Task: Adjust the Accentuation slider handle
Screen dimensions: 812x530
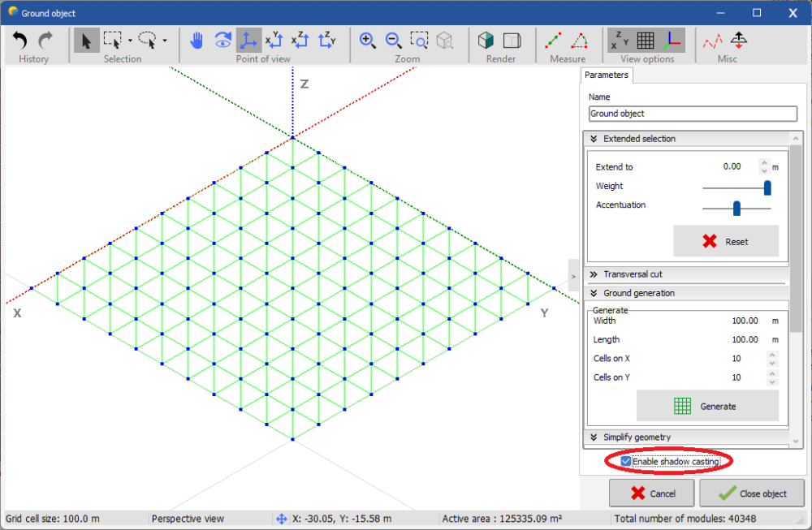Action: [736, 208]
